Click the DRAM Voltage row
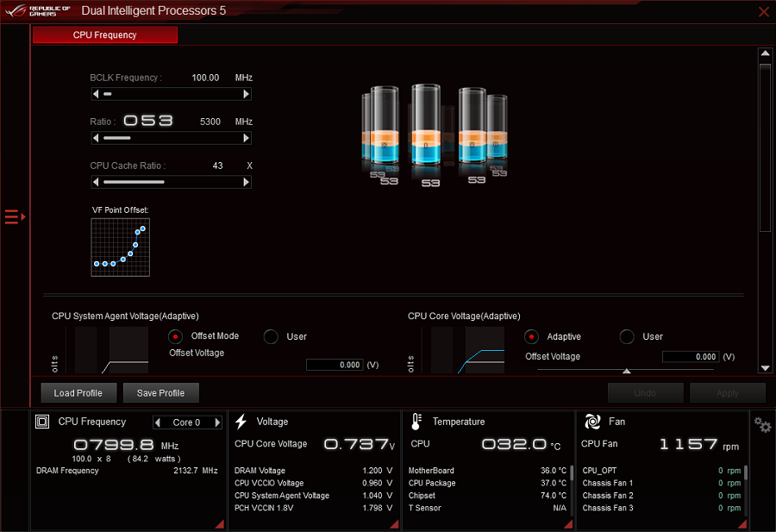The image size is (776, 532). (313, 471)
